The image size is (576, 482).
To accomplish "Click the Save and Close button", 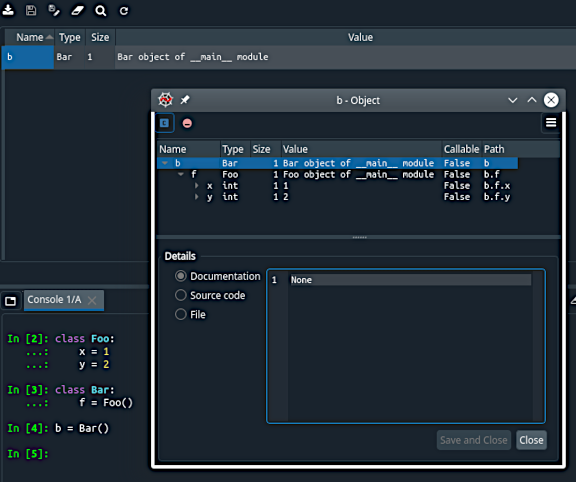I will pyautogui.click(x=474, y=440).
